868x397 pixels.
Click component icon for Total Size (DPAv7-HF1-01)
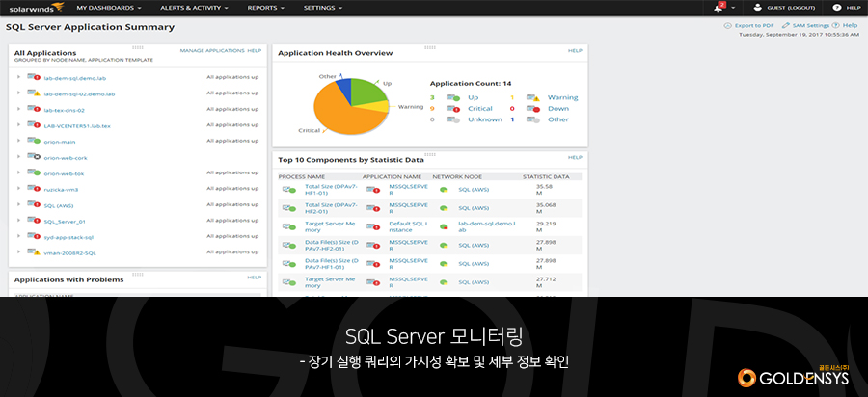[289, 190]
